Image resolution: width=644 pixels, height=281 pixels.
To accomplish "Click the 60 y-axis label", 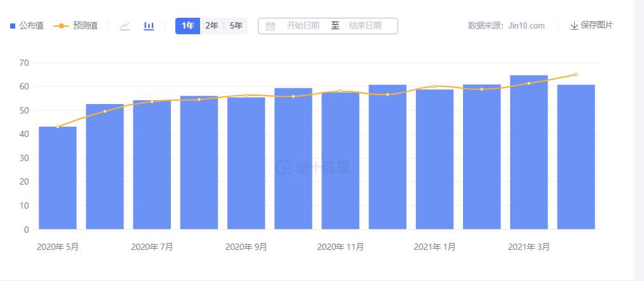I will [24, 87].
